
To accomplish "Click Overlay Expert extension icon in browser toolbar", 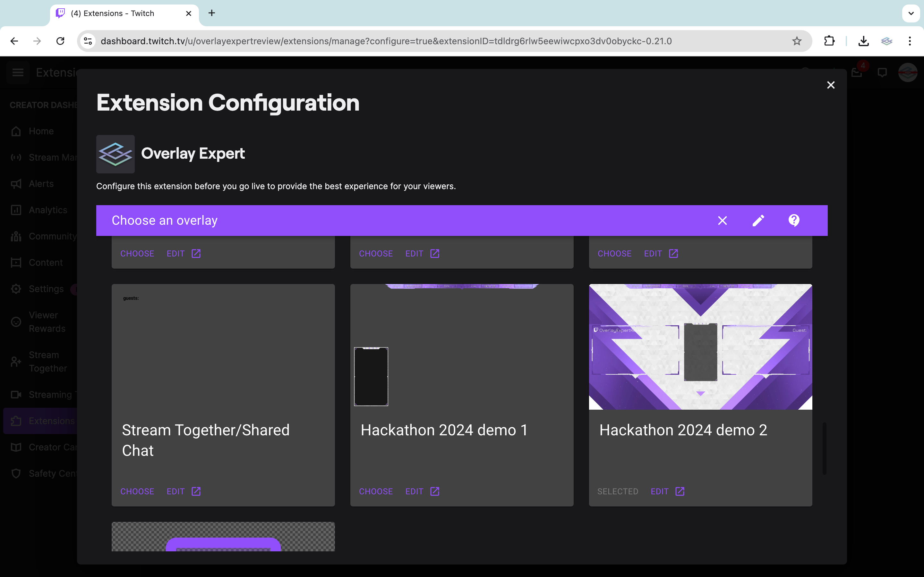I will (x=886, y=41).
